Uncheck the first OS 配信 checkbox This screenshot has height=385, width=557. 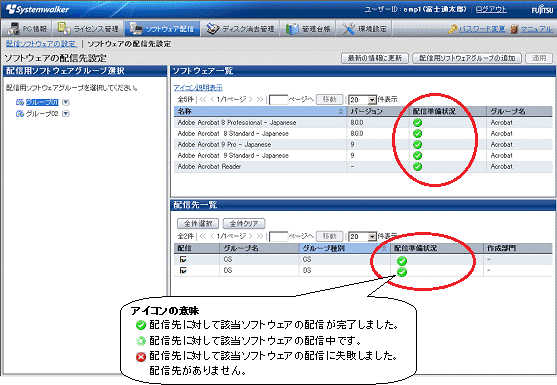(183, 259)
